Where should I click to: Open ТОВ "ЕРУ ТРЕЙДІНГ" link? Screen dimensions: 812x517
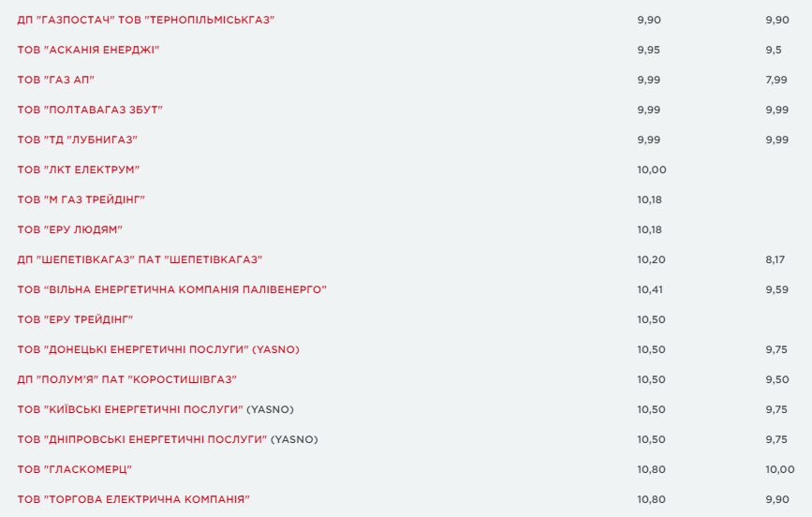(x=75, y=319)
